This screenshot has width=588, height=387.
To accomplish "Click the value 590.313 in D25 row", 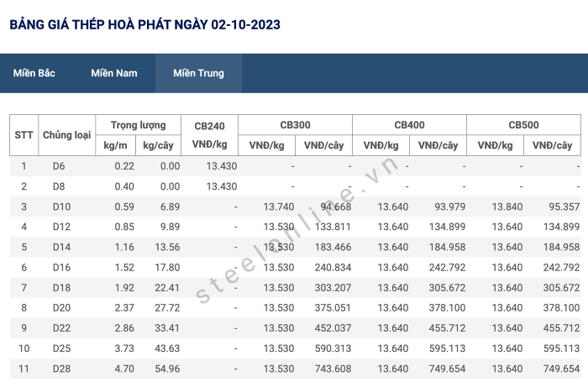I will click(333, 348).
